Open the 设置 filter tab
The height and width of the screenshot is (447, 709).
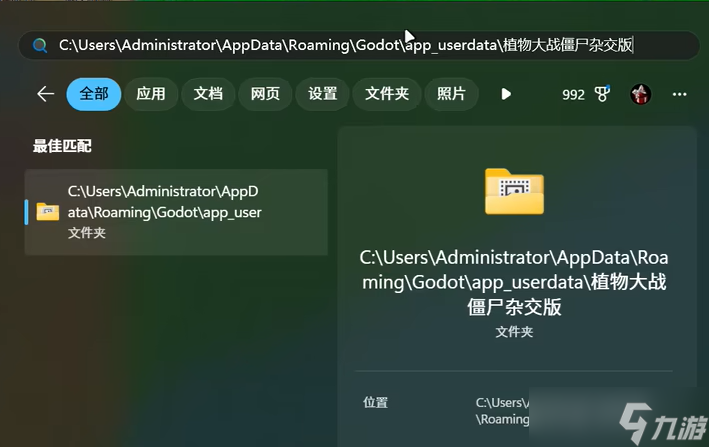tap(322, 94)
